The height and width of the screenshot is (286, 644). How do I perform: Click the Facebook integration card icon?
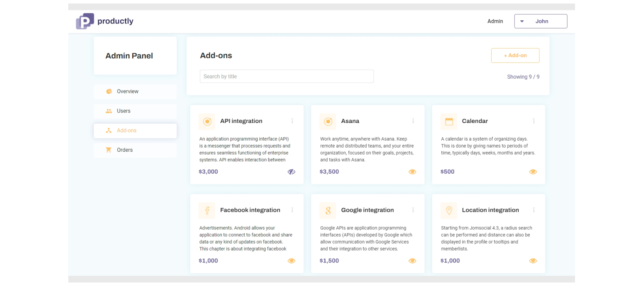(207, 210)
